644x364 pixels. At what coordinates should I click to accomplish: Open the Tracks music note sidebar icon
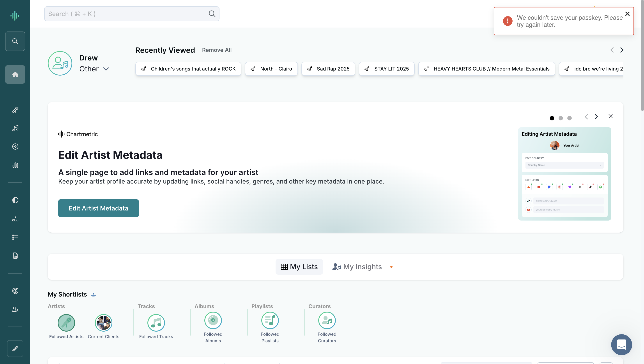(x=15, y=128)
